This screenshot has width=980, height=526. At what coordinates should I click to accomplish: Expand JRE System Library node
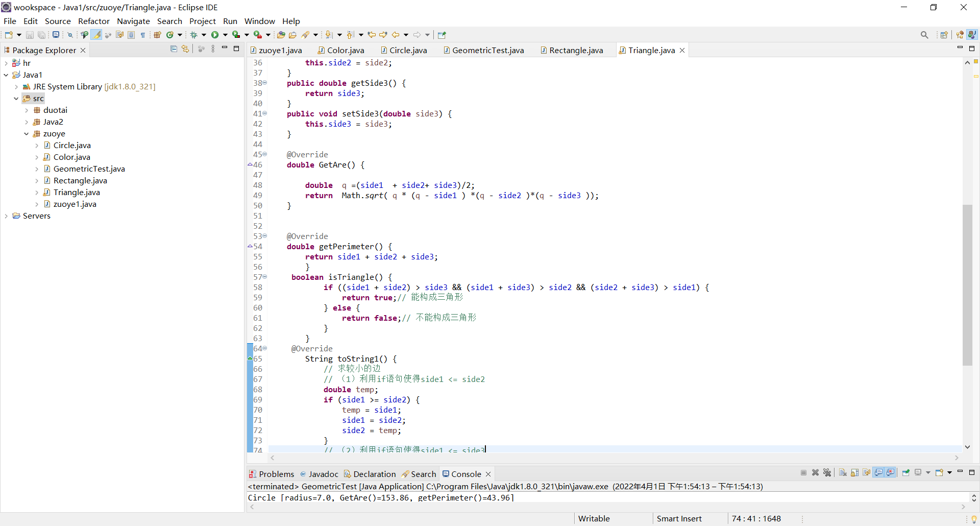pyautogui.click(x=16, y=87)
